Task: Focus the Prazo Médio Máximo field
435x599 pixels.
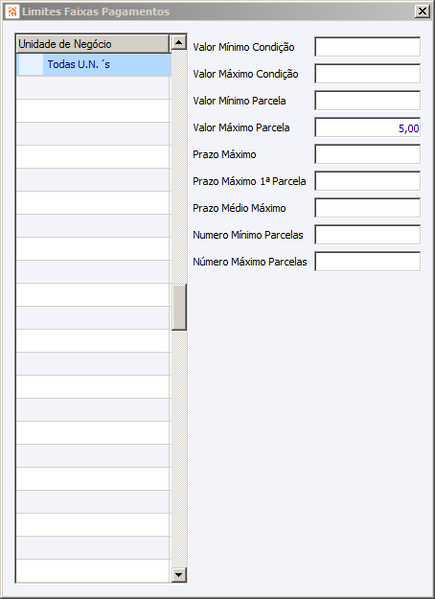Action: [367, 208]
